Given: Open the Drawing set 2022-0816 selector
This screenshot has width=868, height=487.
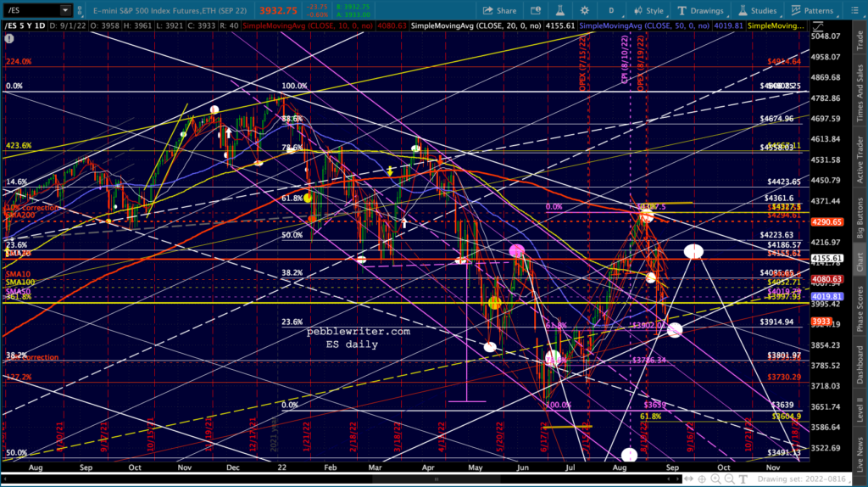Looking at the screenshot, I should [802, 479].
